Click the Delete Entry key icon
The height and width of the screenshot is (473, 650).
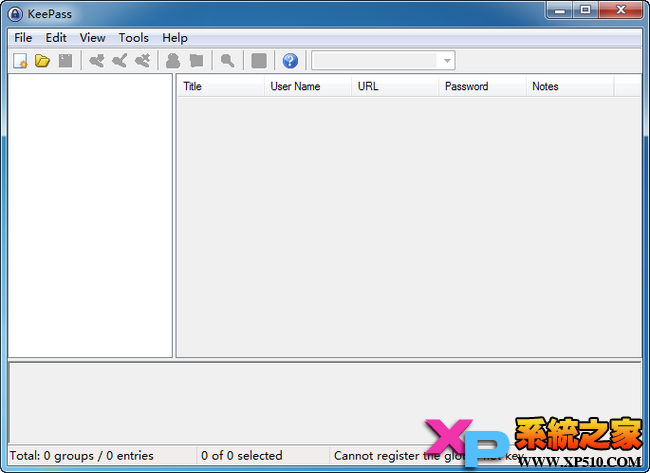142,61
